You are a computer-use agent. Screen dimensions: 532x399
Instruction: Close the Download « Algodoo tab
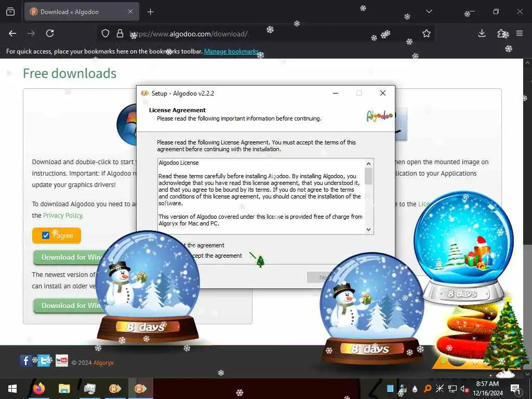(130, 11)
